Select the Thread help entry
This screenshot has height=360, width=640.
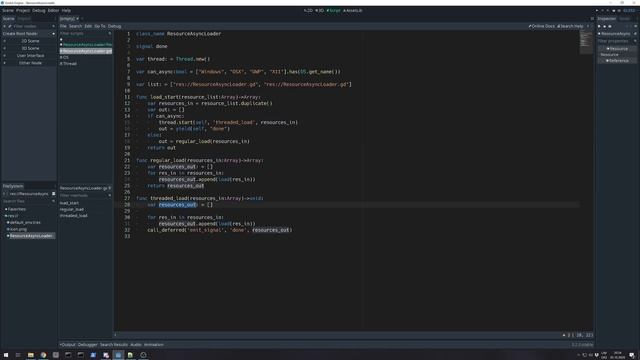coord(68,64)
